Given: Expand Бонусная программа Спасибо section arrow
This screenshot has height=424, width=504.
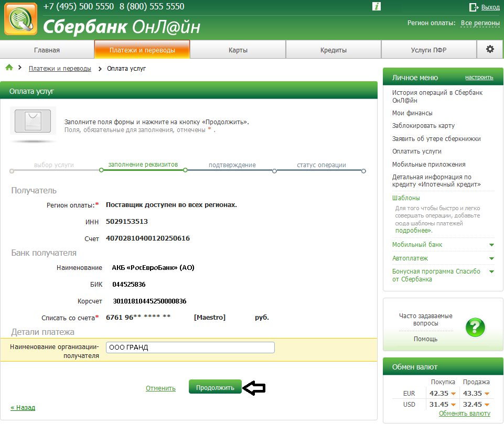Looking at the screenshot, I should click(x=491, y=271).
